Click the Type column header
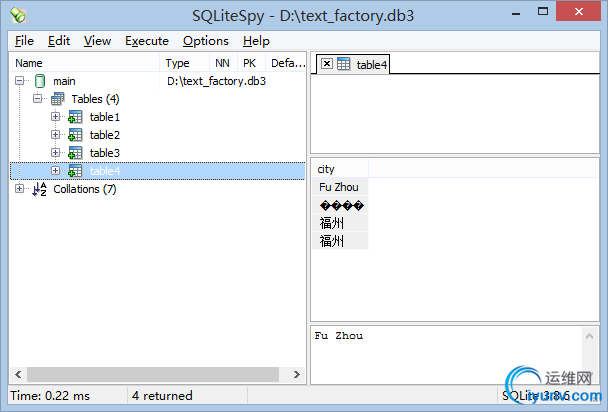 (x=185, y=63)
